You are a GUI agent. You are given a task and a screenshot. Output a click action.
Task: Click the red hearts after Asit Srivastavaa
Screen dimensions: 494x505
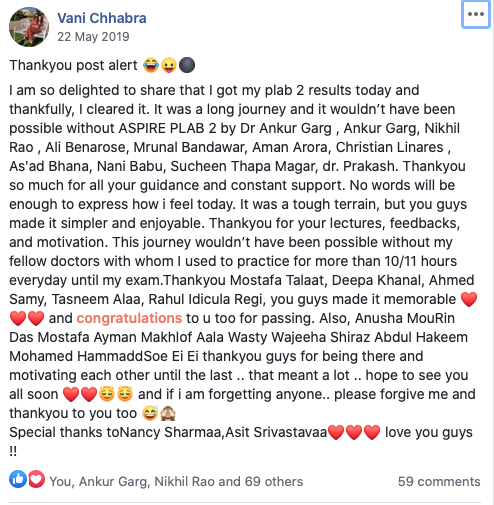(x=354, y=432)
